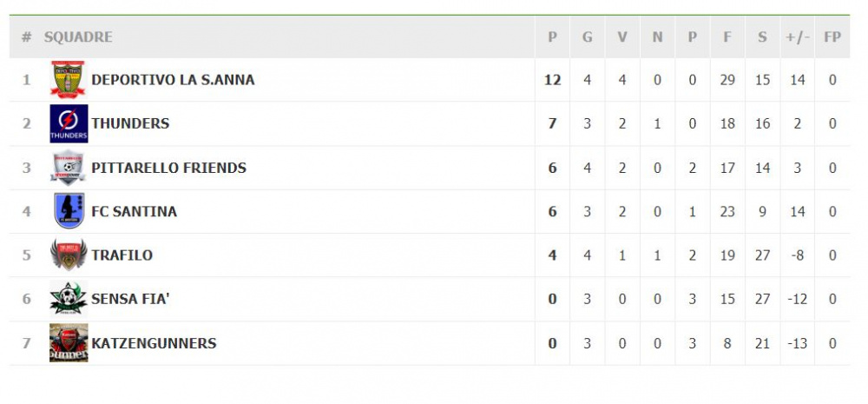Sort by the G games column header
Viewport: 868px width, 404px height.
pos(588,36)
